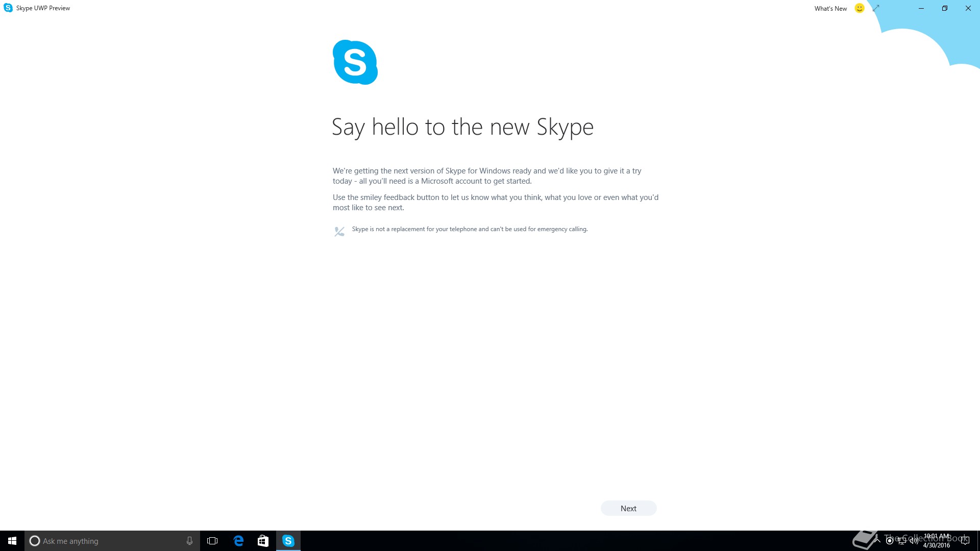The image size is (980, 551).
Task: Open the Windows Store taskbar icon
Action: [x=263, y=541]
